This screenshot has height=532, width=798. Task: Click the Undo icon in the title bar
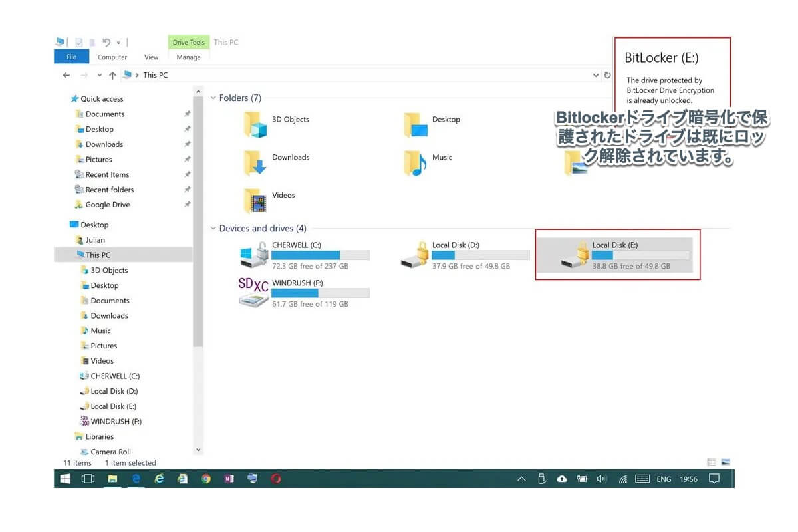(106, 42)
